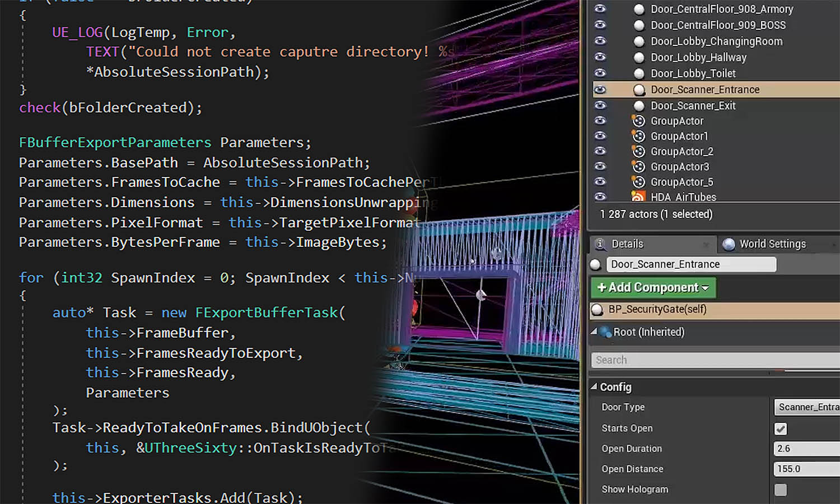Hide GroupActor1 via its eye icon
This screenshot has width=840, height=504.
coord(600,136)
